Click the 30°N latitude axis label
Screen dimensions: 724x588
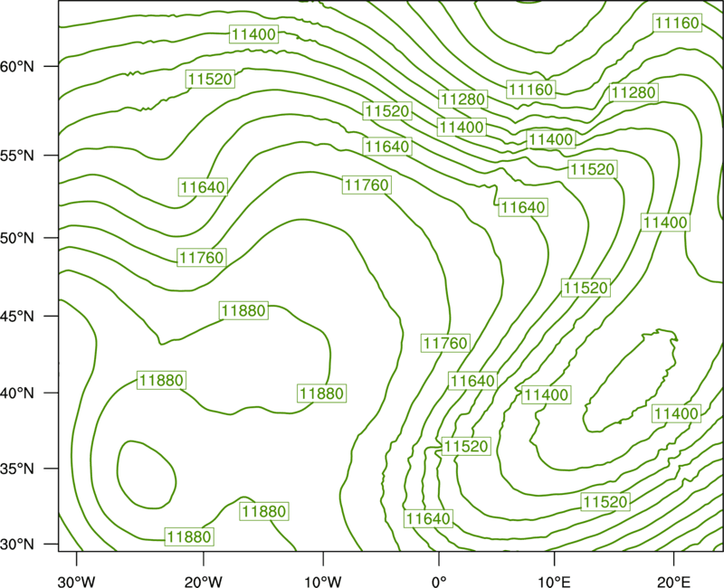(17, 545)
